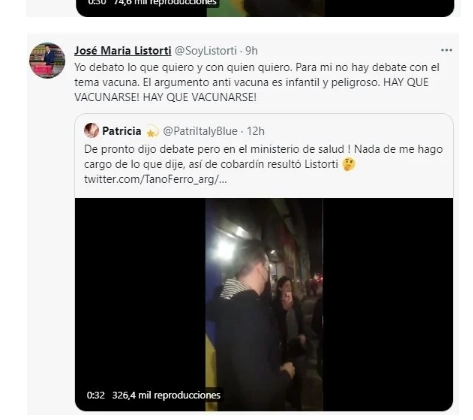Click the thinking face emoji

349,164
